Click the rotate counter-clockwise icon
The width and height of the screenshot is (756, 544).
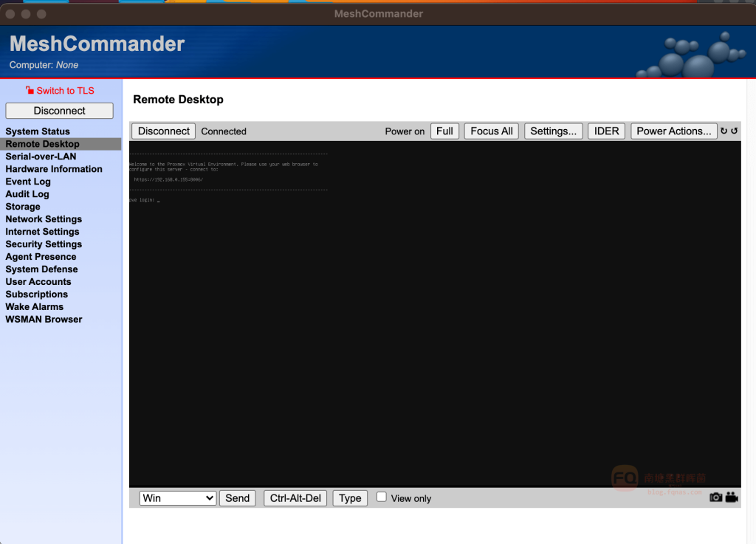point(734,131)
